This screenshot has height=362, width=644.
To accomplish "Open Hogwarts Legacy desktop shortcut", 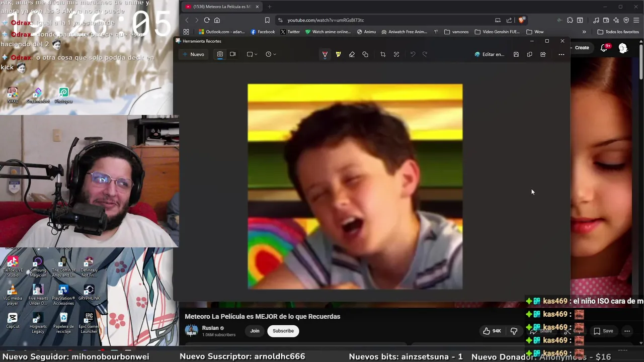I will click(x=38, y=323).
